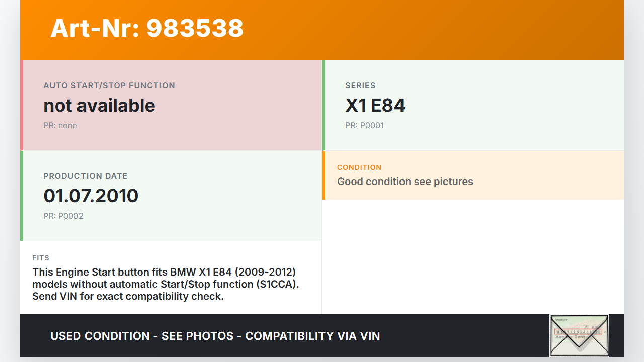This screenshot has width=644, height=362.
Task: Click the Used Condition footer banner text
Action: point(215,336)
